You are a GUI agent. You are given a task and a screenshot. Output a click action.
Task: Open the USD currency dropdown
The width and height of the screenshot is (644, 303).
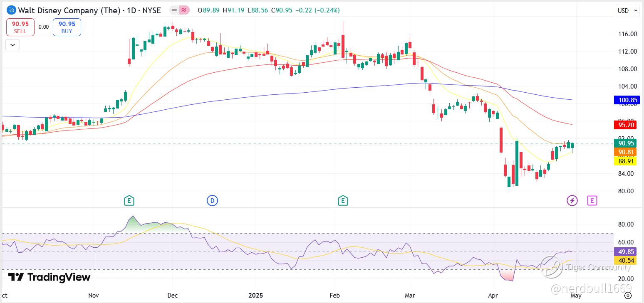pos(627,11)
